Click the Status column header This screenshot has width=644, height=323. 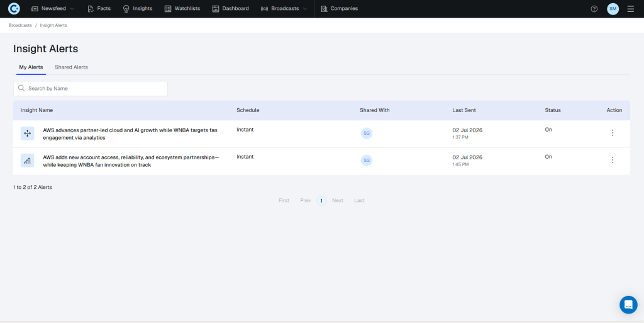coord(553,110)
